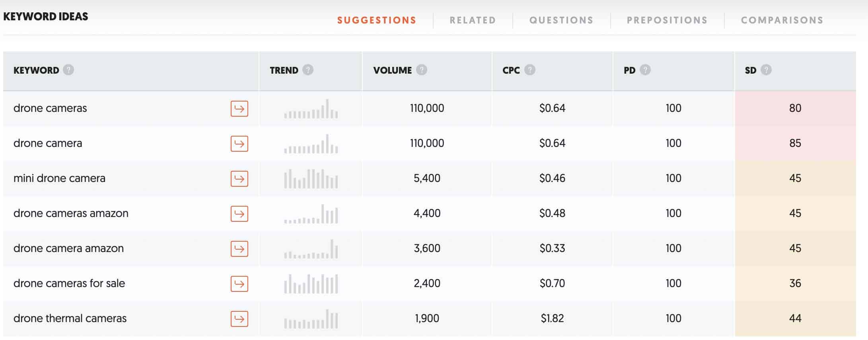Select the Questions tab
Viewport: 868px width, 340px height.
point(561,20)
